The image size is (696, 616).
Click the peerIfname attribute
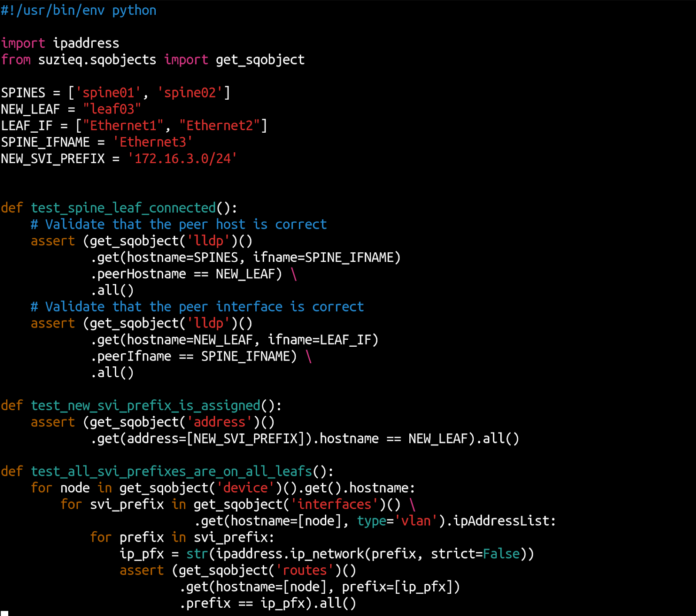134,356
